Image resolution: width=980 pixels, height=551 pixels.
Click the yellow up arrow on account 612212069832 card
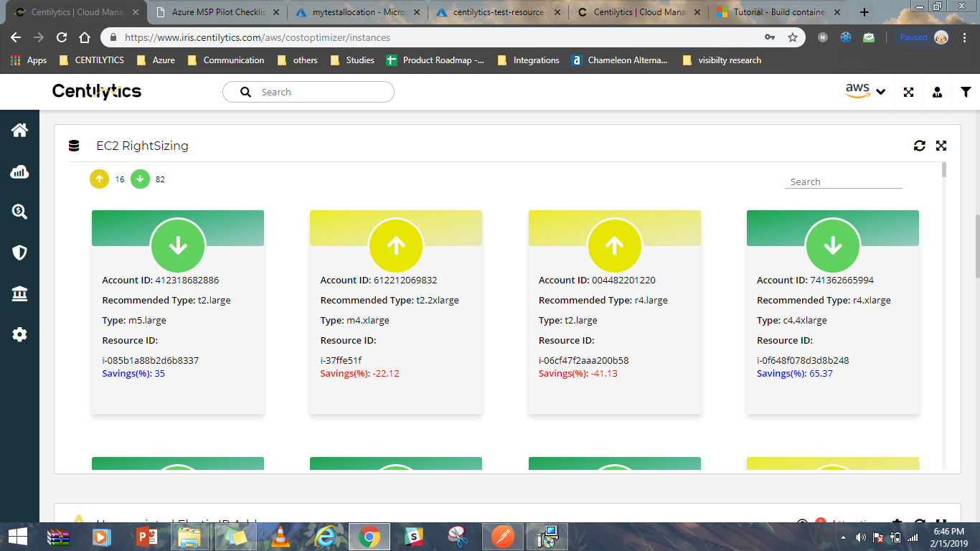pos(396,246)
